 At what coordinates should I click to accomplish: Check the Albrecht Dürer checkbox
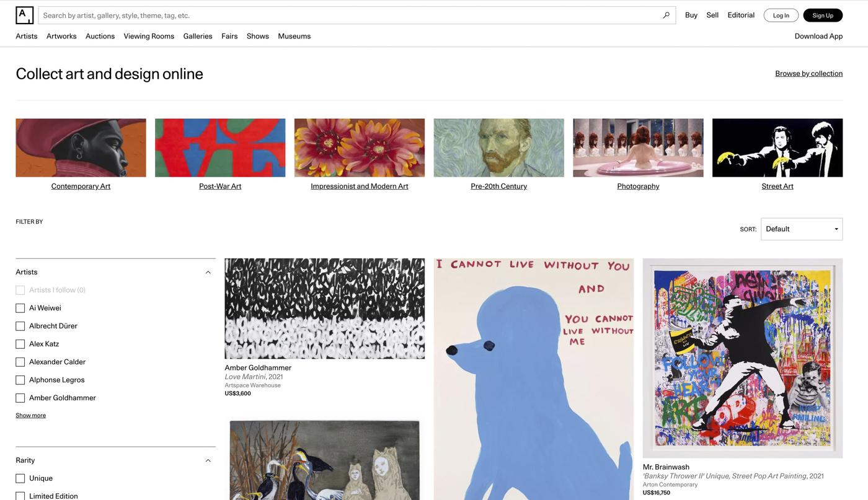20,326
